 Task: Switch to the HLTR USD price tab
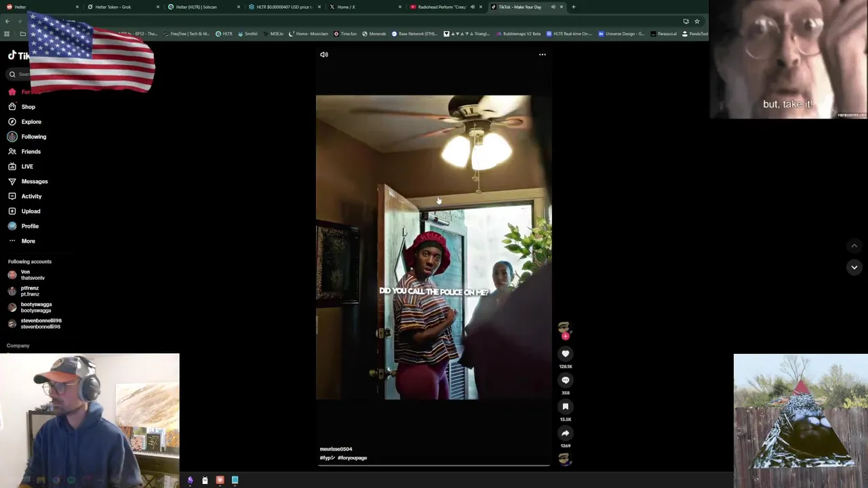coord(284,7)
